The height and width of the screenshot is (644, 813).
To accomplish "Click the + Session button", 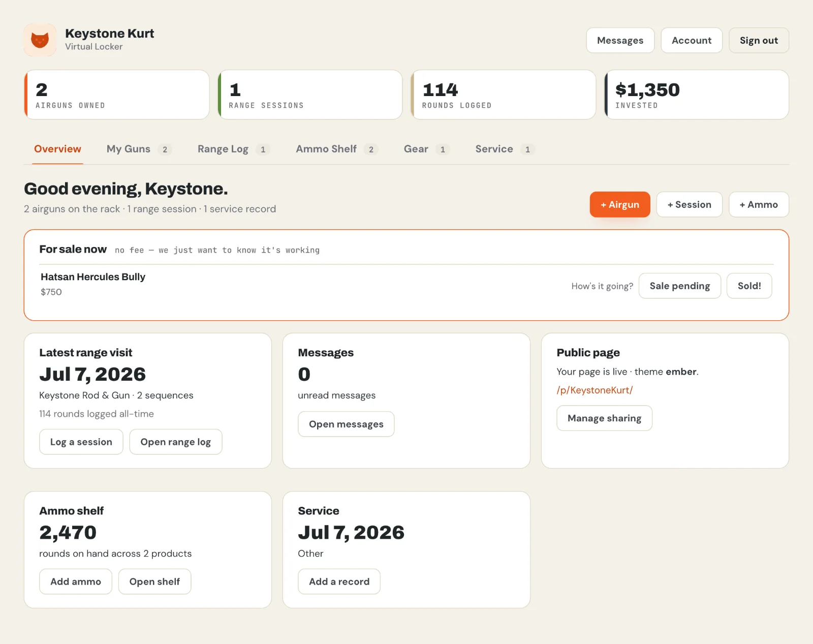I will (689, 204).
